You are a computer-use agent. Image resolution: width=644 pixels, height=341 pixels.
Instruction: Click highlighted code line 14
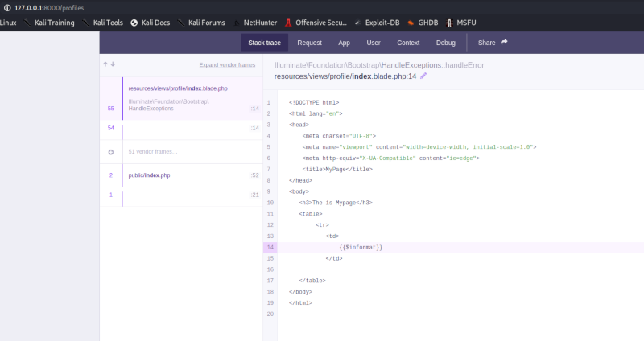(x=361, y=247)
